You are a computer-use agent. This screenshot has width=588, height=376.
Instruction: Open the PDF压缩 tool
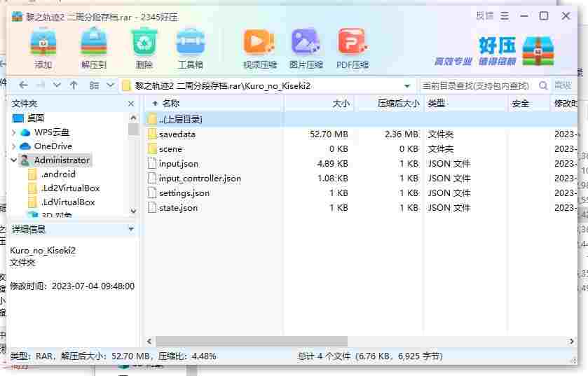click(353, 49)
